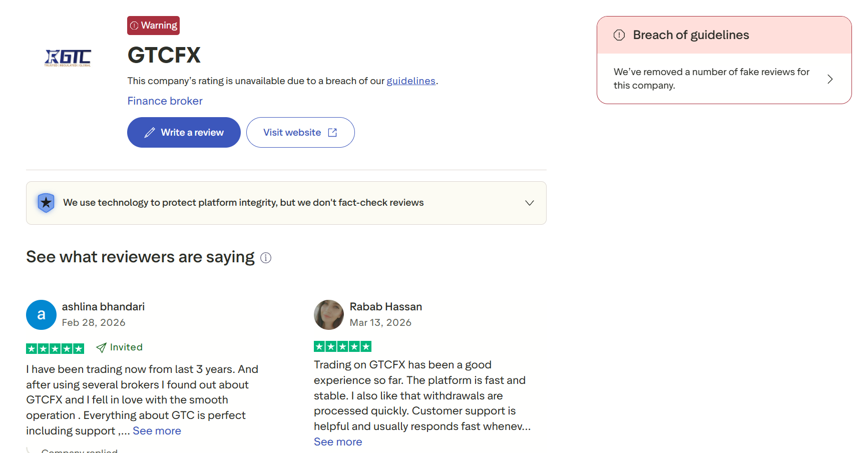Expand Rabab Hassan's review with See more
This screenshot has width=868, height=453.
tap(338, 442)
